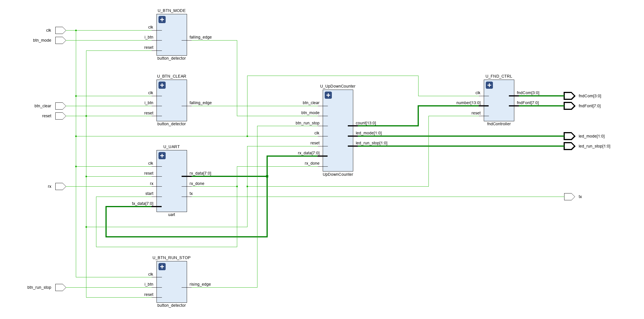
Task: Select the rx_done pin on UpDownCounter
Action: point(312,163)
